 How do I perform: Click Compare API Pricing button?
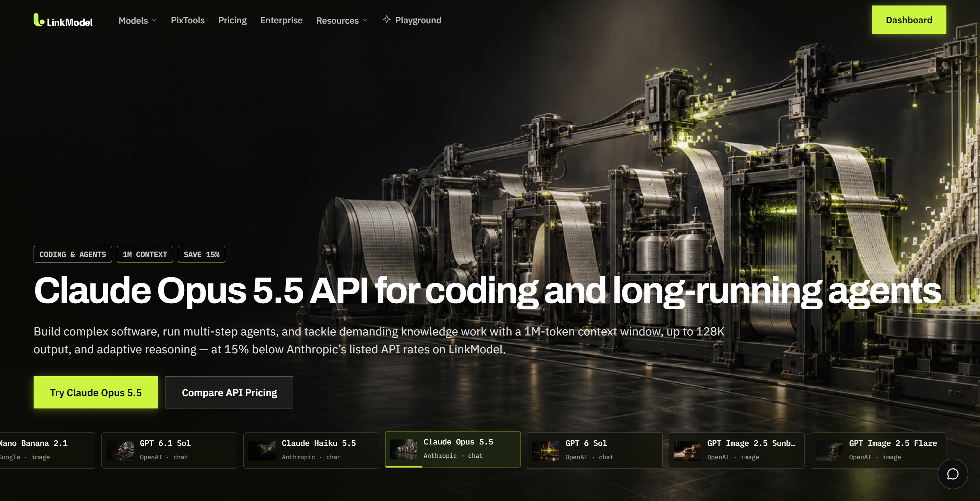pyautogui.click(x=229, y=392)
